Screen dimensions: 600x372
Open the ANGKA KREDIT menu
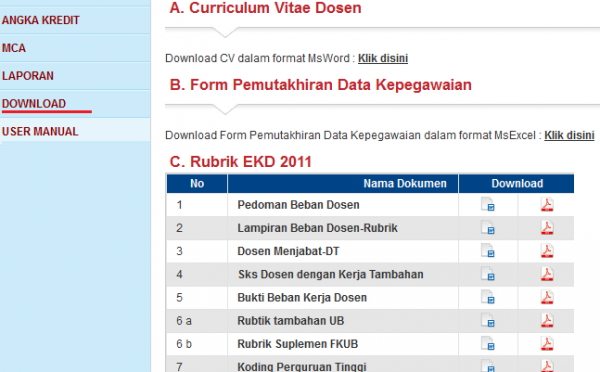tap(41, 20)
